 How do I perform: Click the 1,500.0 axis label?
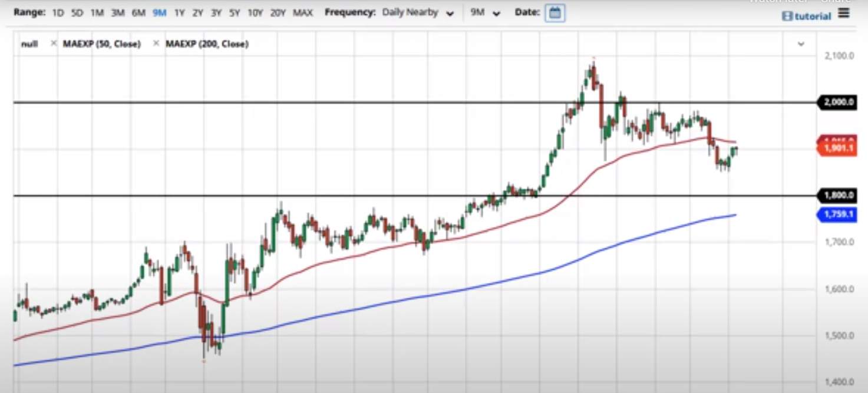[839, 335]
